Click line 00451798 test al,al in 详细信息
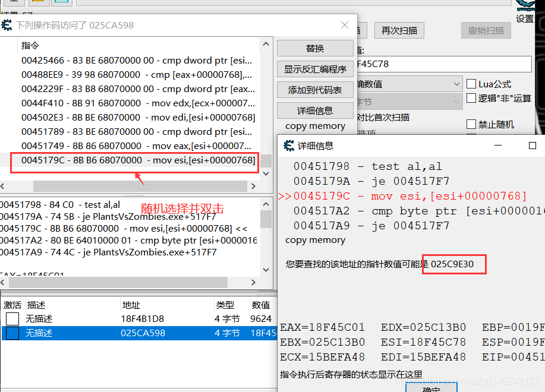The height and width of the screenshot is (392, 545). pyautogui.click(x=368, y=167)
